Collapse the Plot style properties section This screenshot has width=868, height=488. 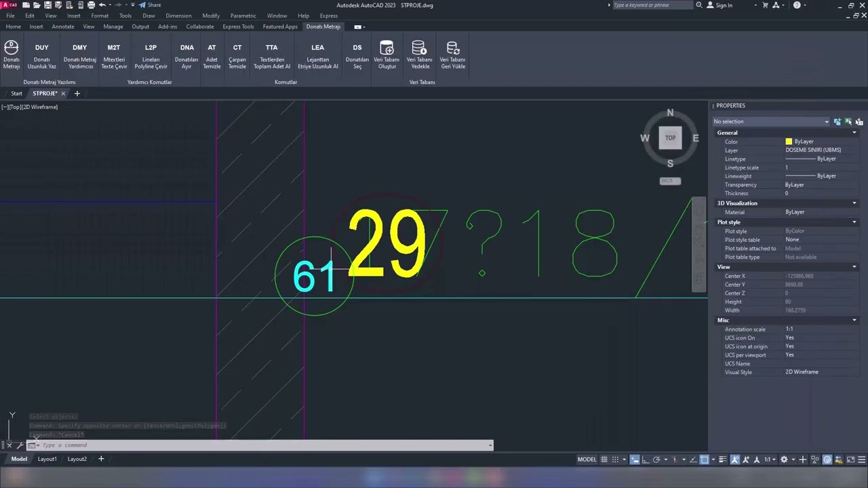pos(854,222)
